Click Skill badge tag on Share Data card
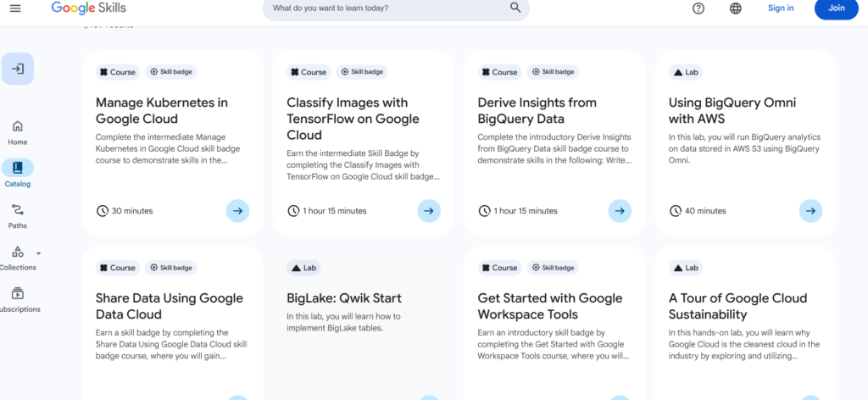 [x=171, y=268]
